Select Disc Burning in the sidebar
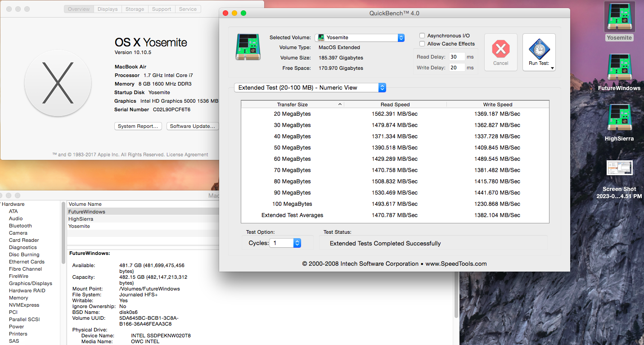The image size is (644, 345). tap(24, 254)
